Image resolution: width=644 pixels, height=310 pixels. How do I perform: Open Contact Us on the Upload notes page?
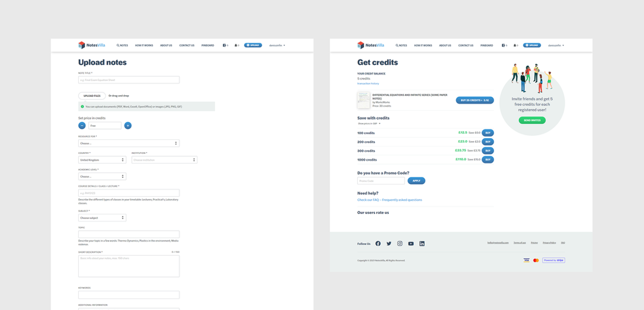pos(187,45)
